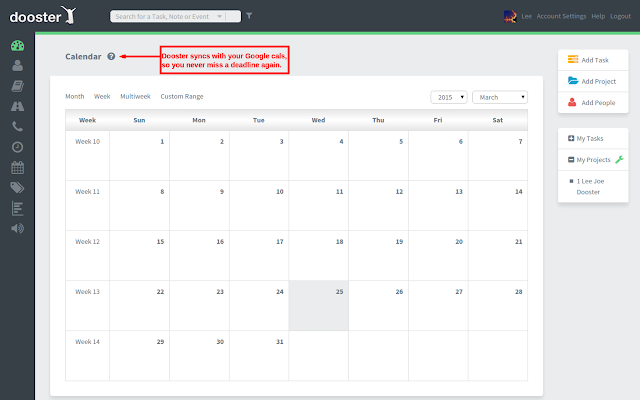
Task: Open the phone icon in left sidebar
Action: (17, 127)
